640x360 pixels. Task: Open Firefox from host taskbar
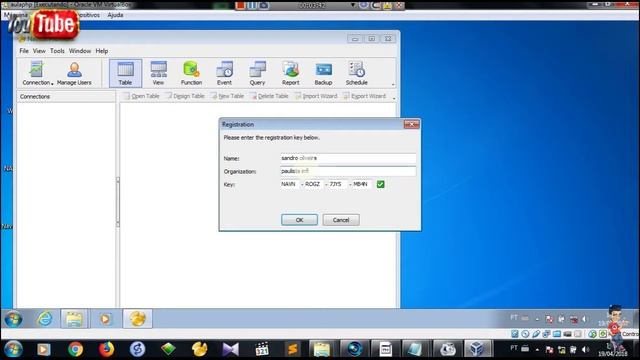[107, 349]
